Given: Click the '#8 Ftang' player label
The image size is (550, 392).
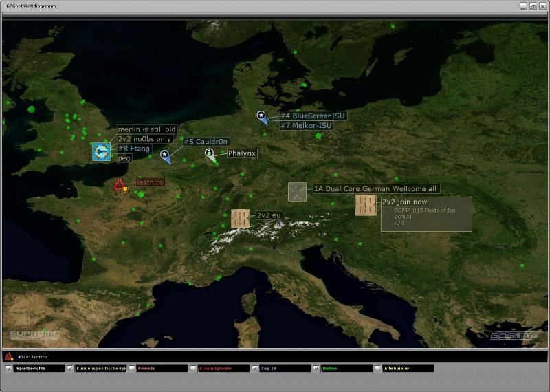Looking at the screenshot, I should (134, 149).
